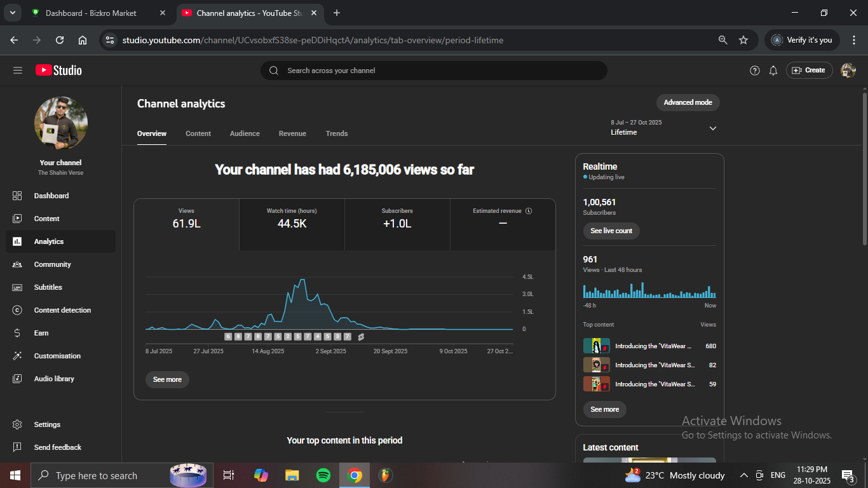Image resolution: width=868 pixels, height=488 pixels.
Task: Open Settings gear in sidebar
Action: (x=17, y=424)
